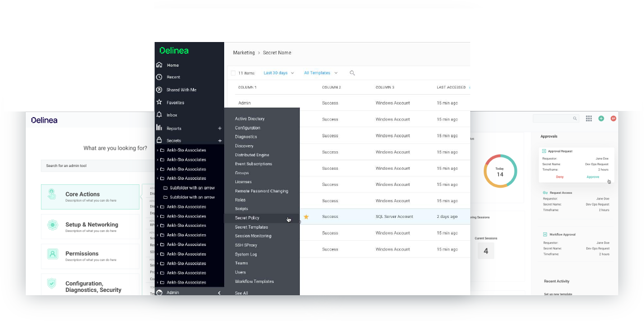Expand Secrets with its plus sign

[x=220, y=141]
